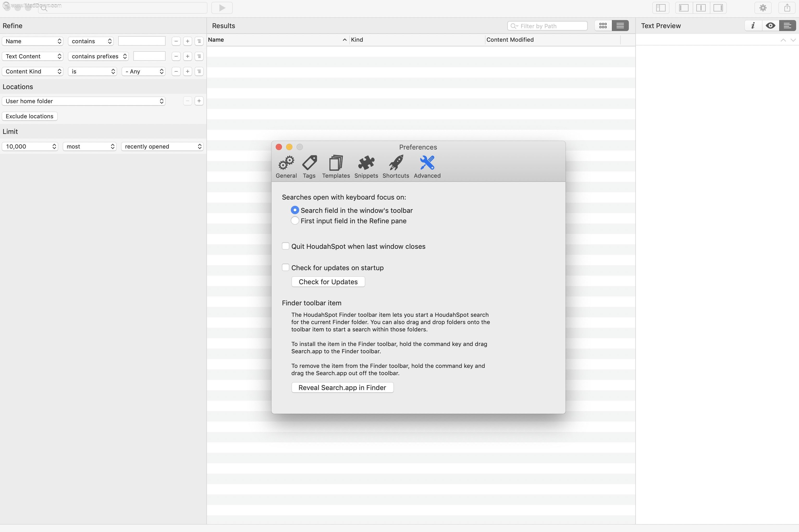Jump to previous match in Text Preview
This screenshot has width=799, height=532.
(783, 40)
